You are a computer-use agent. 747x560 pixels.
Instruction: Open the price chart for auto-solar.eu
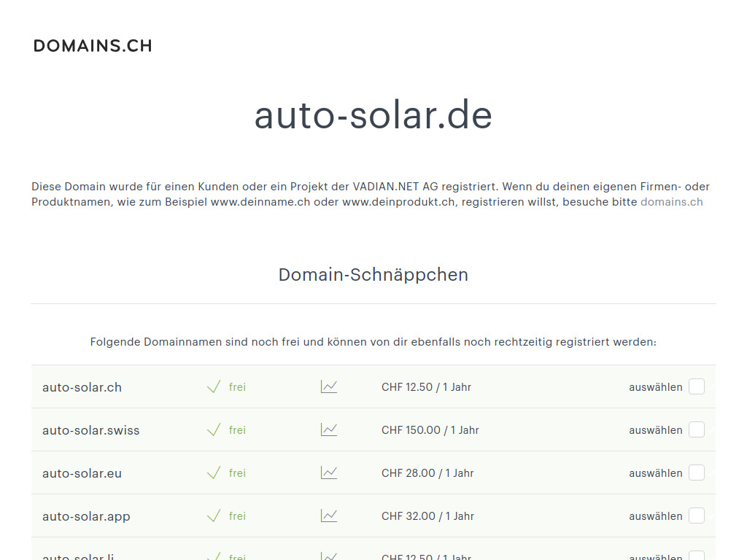click(328, 472)
